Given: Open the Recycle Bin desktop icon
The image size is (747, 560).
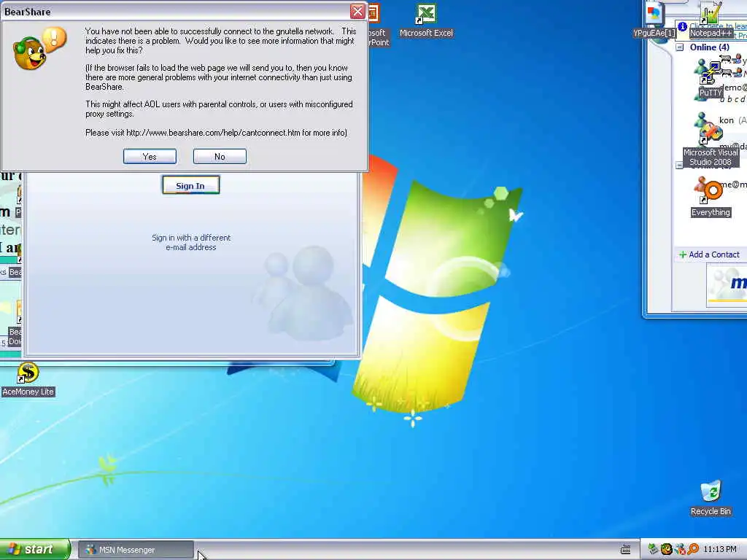Looking at the screenshot, I should (x=711, y=498).
